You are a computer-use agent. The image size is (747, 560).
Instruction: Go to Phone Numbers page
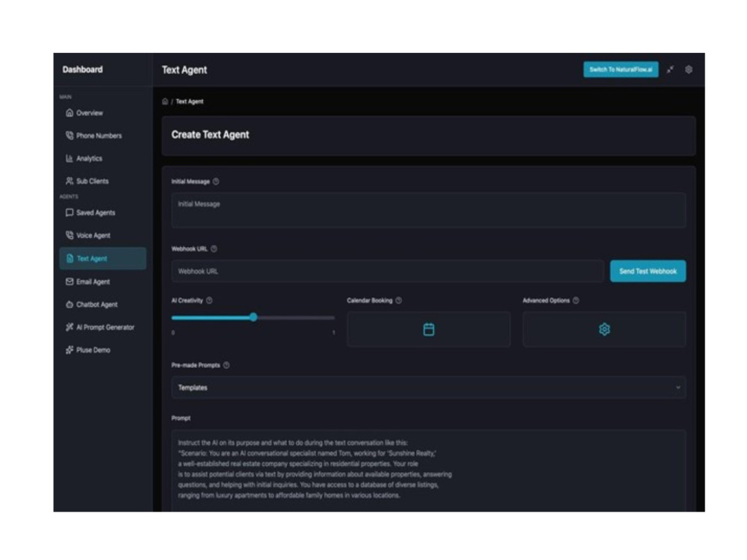coord(103,136)
